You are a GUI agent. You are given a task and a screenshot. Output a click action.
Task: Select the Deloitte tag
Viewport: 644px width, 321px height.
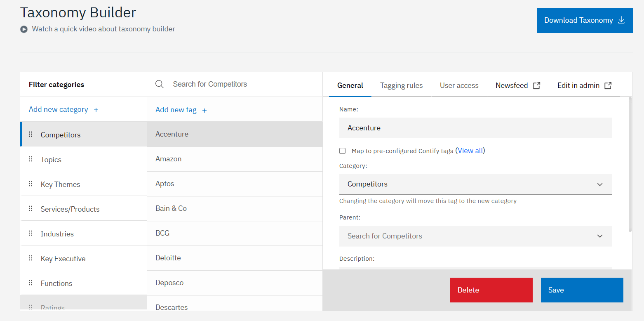point(235,258)
